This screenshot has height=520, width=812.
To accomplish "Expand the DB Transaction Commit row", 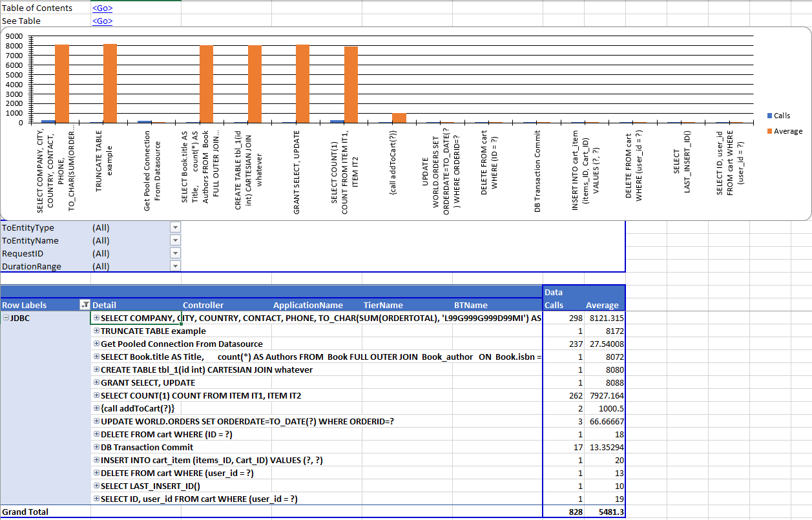I will click(97, 447).
